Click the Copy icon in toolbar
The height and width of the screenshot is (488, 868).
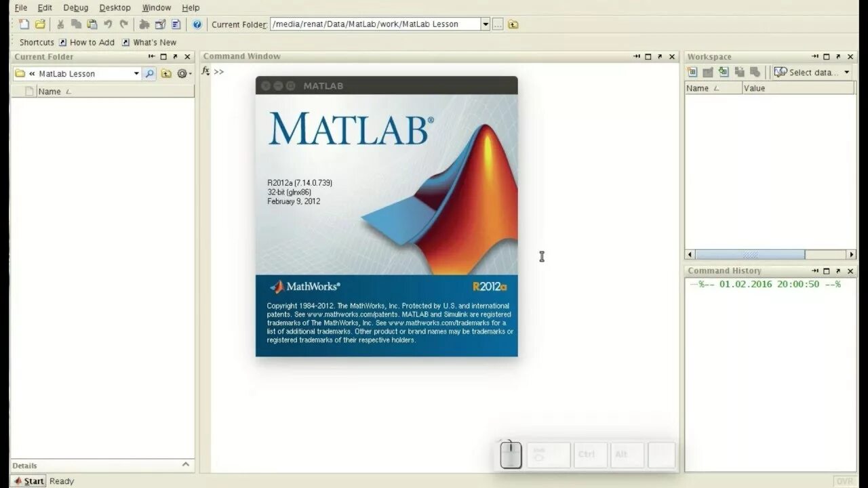[76, 24]
